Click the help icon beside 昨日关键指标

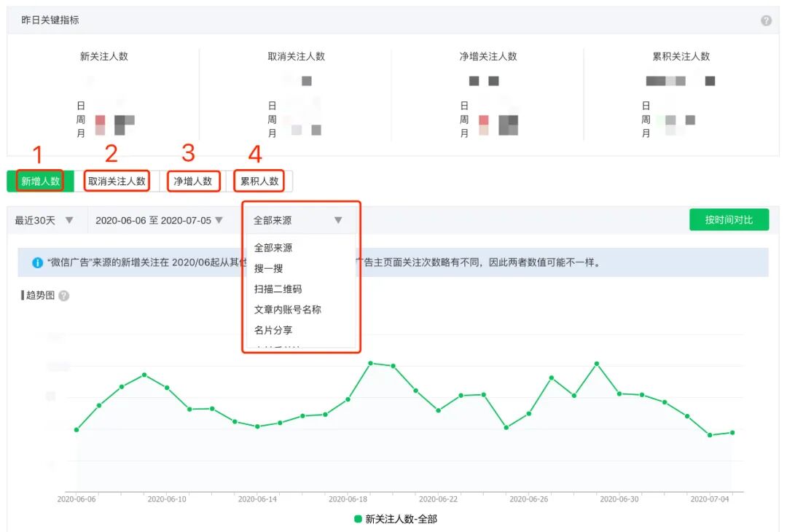766,20
